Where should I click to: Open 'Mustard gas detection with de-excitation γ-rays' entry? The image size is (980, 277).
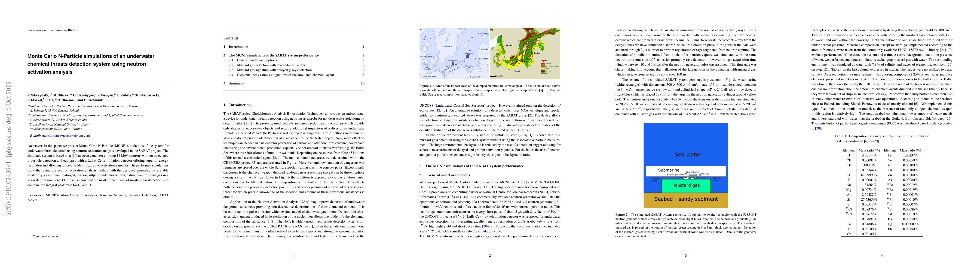coord(271,65)
